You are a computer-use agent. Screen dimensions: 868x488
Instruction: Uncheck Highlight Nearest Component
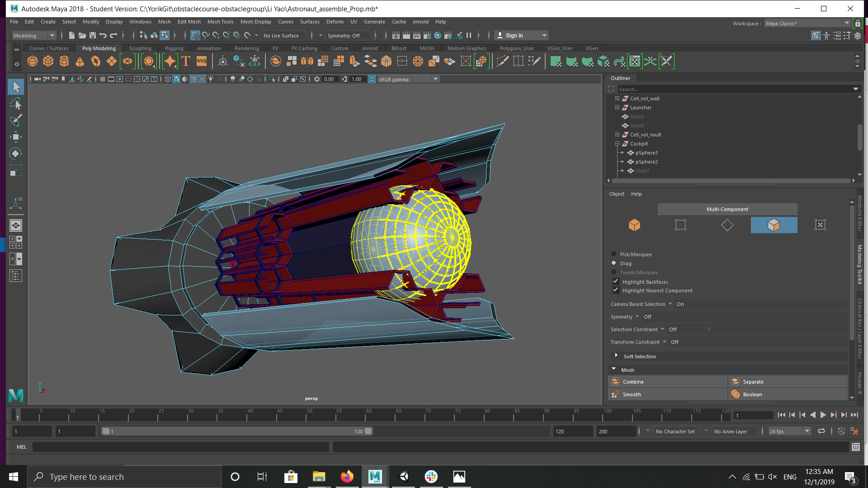click(615, 291)
